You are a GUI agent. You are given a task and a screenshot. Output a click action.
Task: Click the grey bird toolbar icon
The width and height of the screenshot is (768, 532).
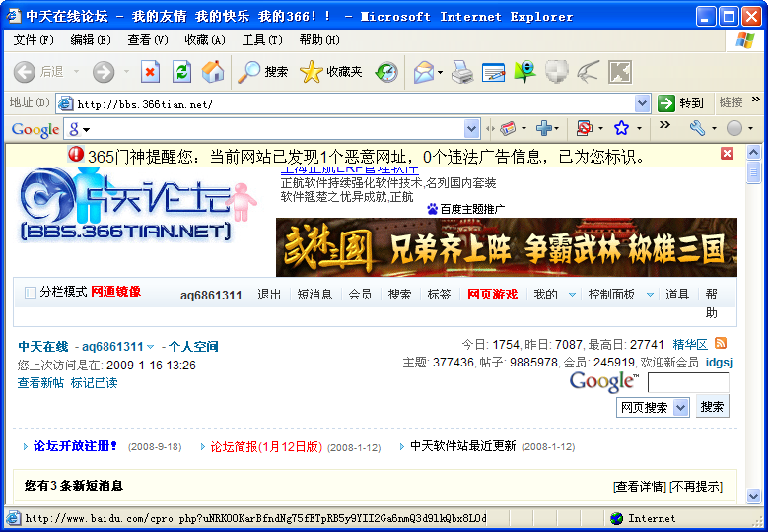[x=588, y=72]
